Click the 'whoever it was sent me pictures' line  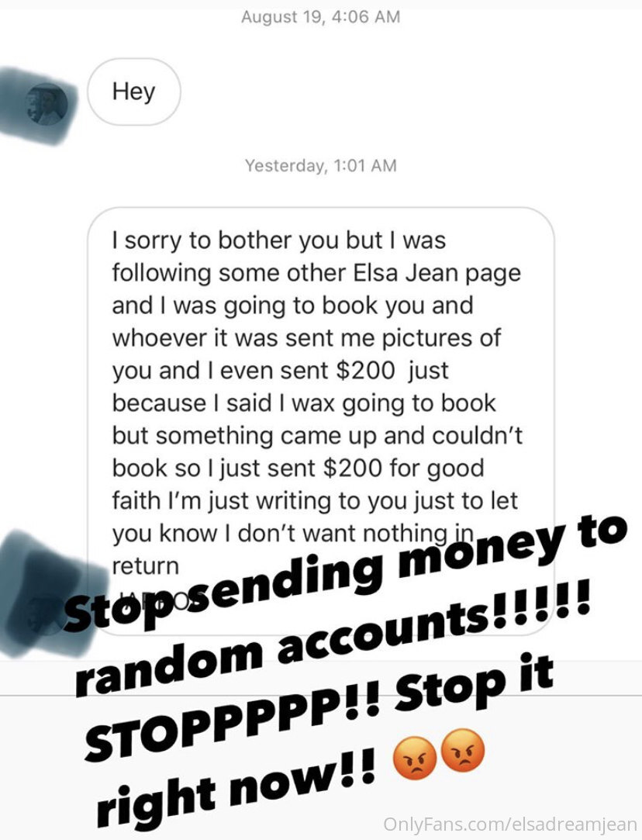tap(306, 338)
